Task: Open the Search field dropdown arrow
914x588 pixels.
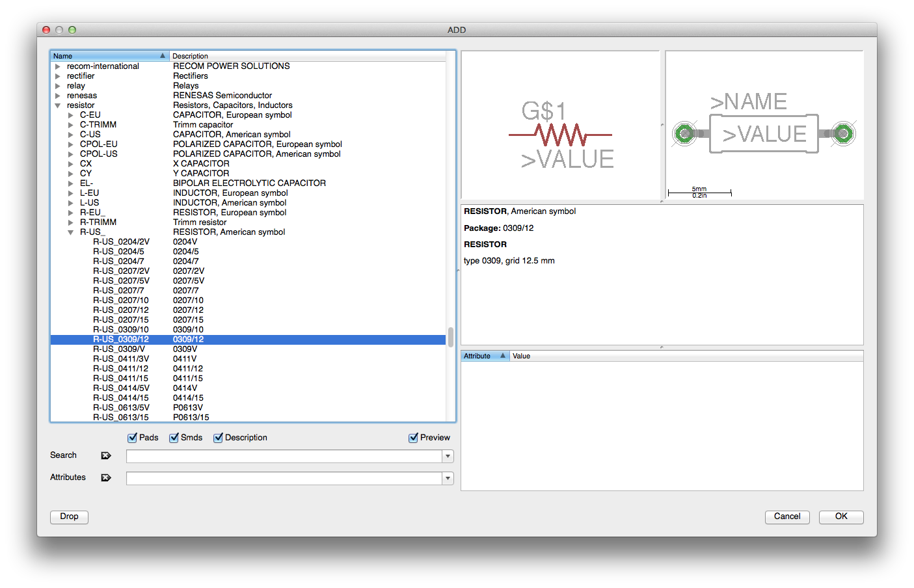Action: pos(448,457)
